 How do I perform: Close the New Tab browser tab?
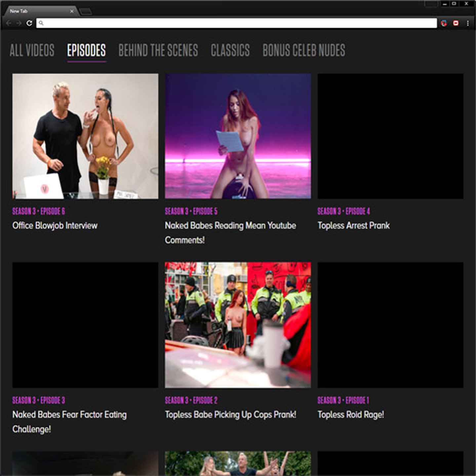click(72, 11)
